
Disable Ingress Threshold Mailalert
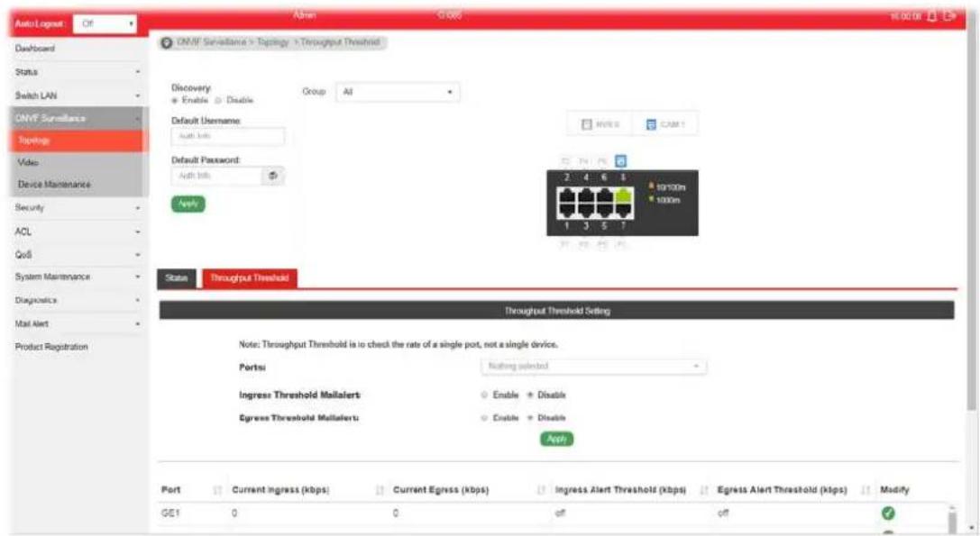530,395
